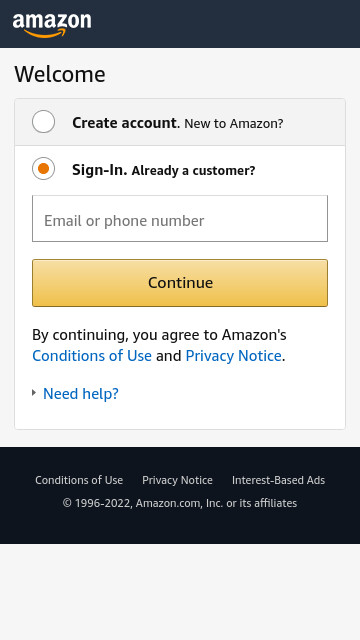Open Conditions of Use link in agreement text
This screenshot has width=360, height=640.
click(92, 356)
